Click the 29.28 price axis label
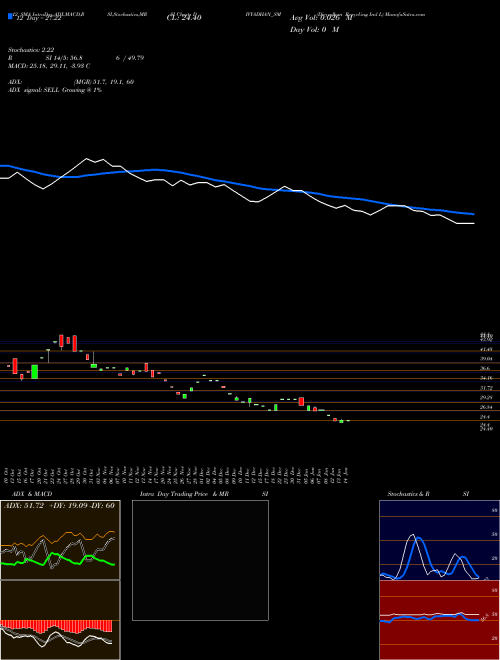 (x=487, y=397)
